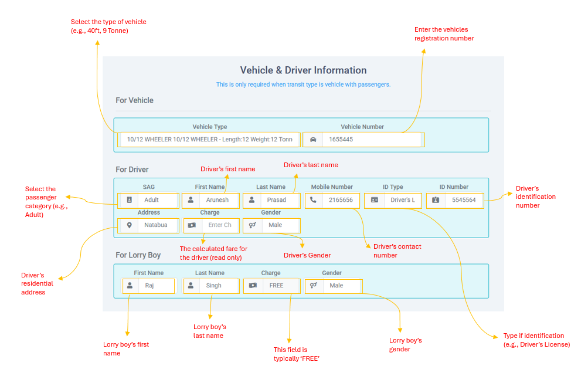Click the Address field showing Natabua
The height and width of the screenshot is (376, 588).
(x=156, y=225)
